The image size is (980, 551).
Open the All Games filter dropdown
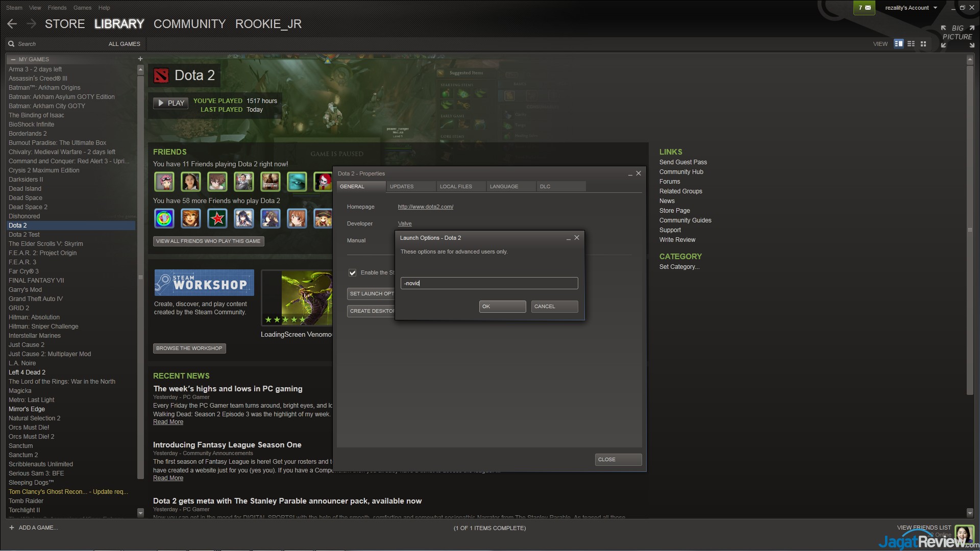coord(124,44)
